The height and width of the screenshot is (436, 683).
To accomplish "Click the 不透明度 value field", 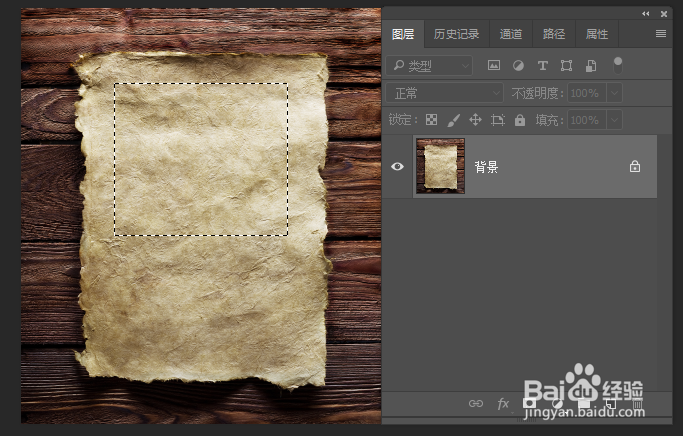I will coord(586,93).
